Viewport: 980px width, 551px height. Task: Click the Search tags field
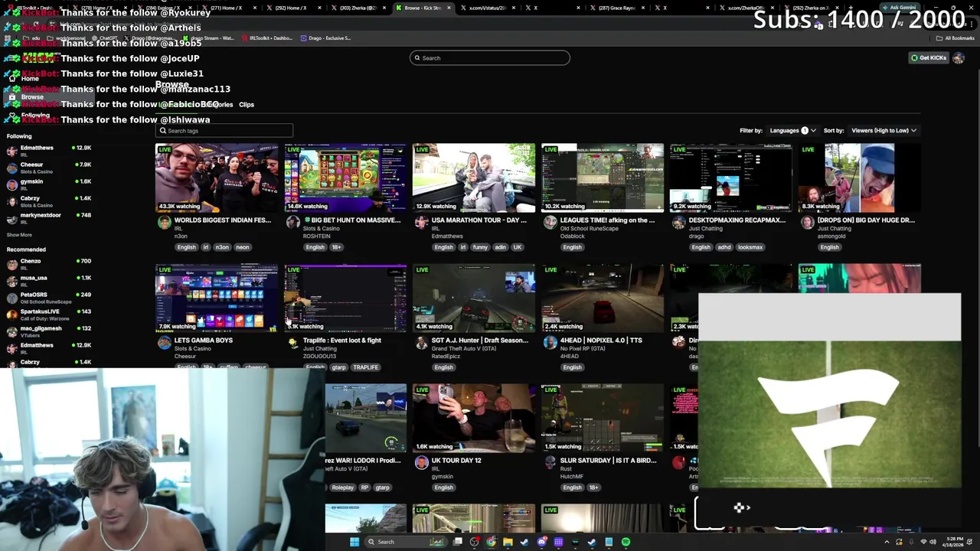coord(224,131)
